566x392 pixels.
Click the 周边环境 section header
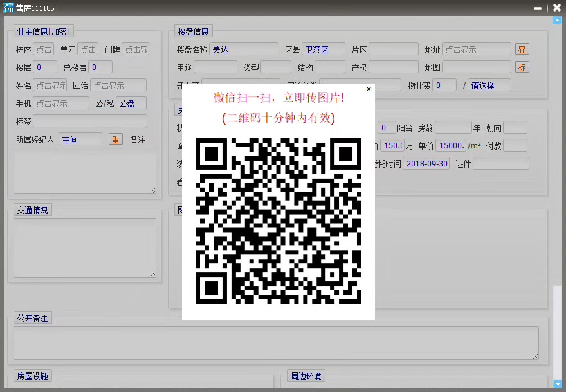click(306, 376)
